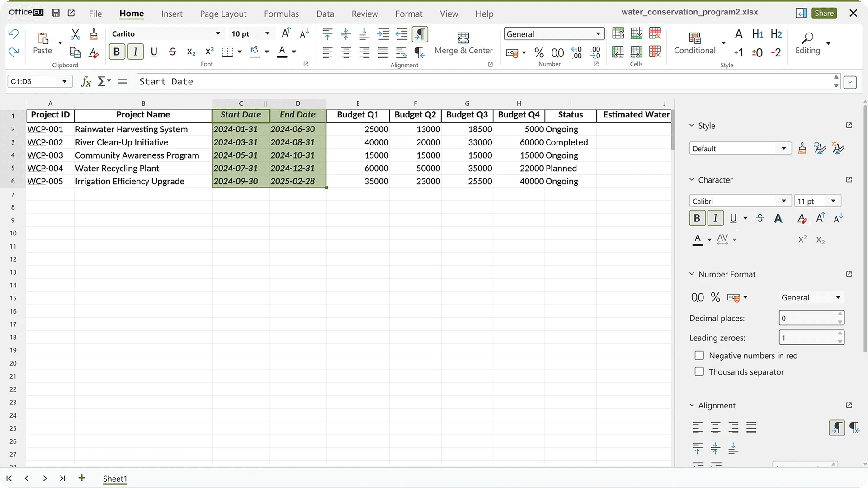Apply strikethrough formatting
868x488 pixels.
click(x=172, y=51)
